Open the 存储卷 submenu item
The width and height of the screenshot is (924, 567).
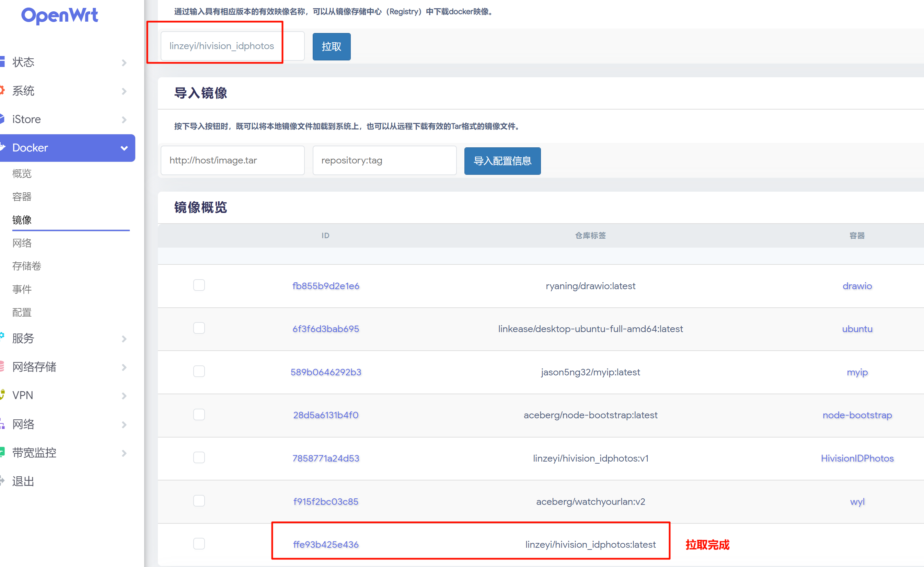click(x=27, y=266)
